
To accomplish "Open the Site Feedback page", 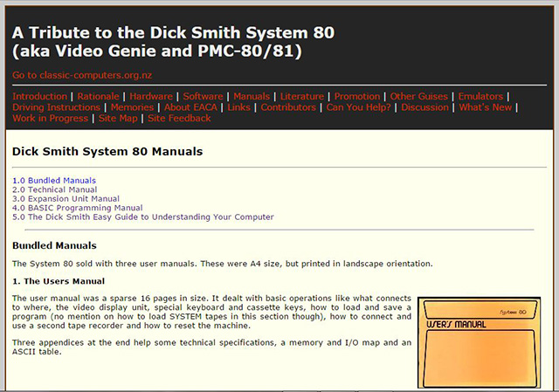I will click(x=179, y=119).
